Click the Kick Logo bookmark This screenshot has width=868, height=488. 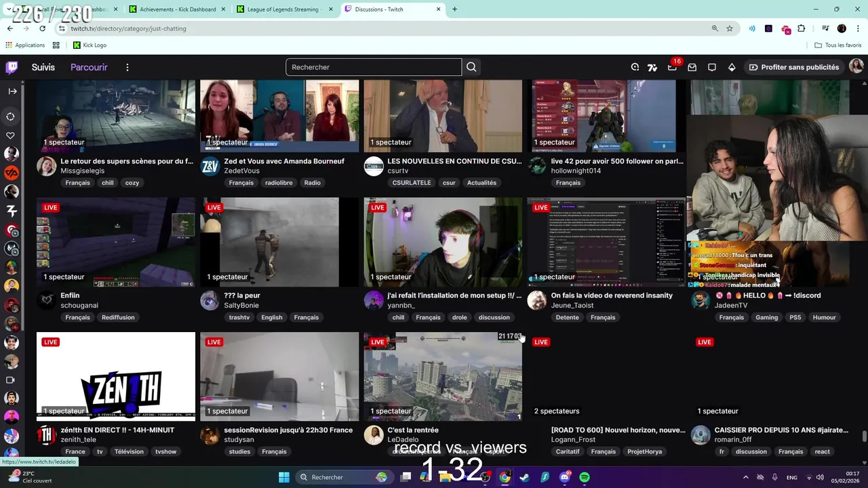[x=90, y=45]
